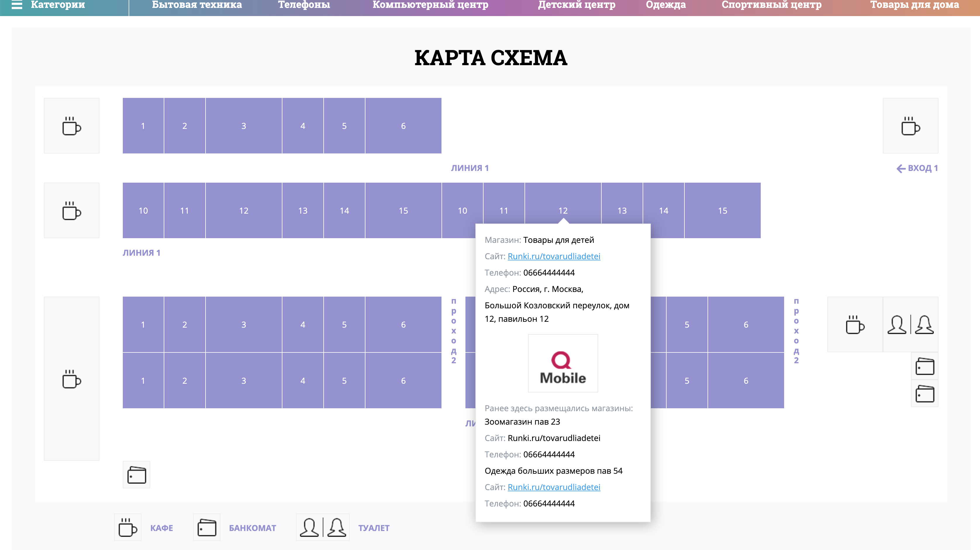980x550 pixels.
Task: Click the upper ATM wallet icon on right side
Action: (924, 366)
